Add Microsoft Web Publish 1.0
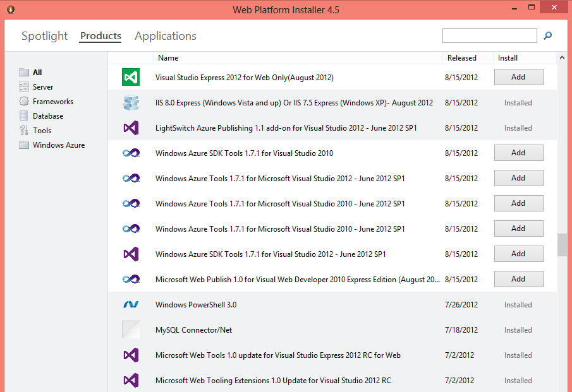 (518, 279)
